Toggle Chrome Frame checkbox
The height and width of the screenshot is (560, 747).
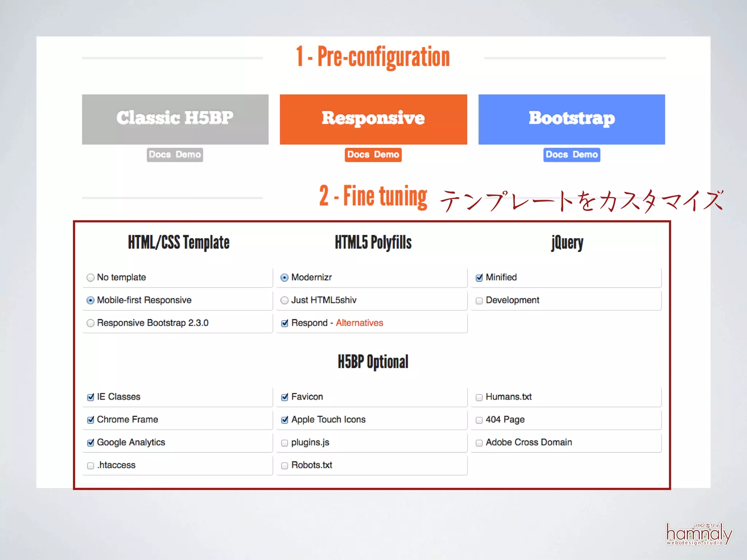click(x=90, y=420)
